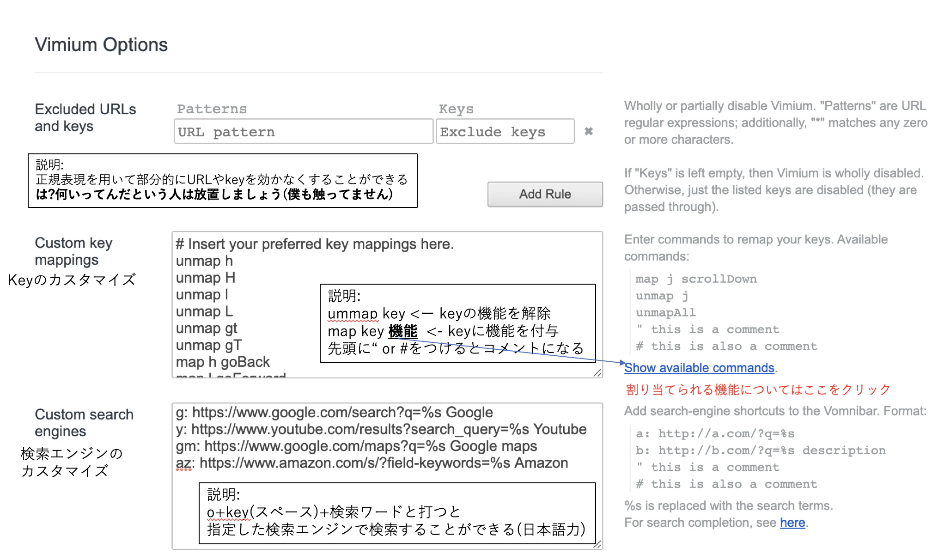This screenshot has height=560, width=938.
Task: Click the '%s is replaced with the search terms' text
Action: pyautogui.click(x=729, y=505)
